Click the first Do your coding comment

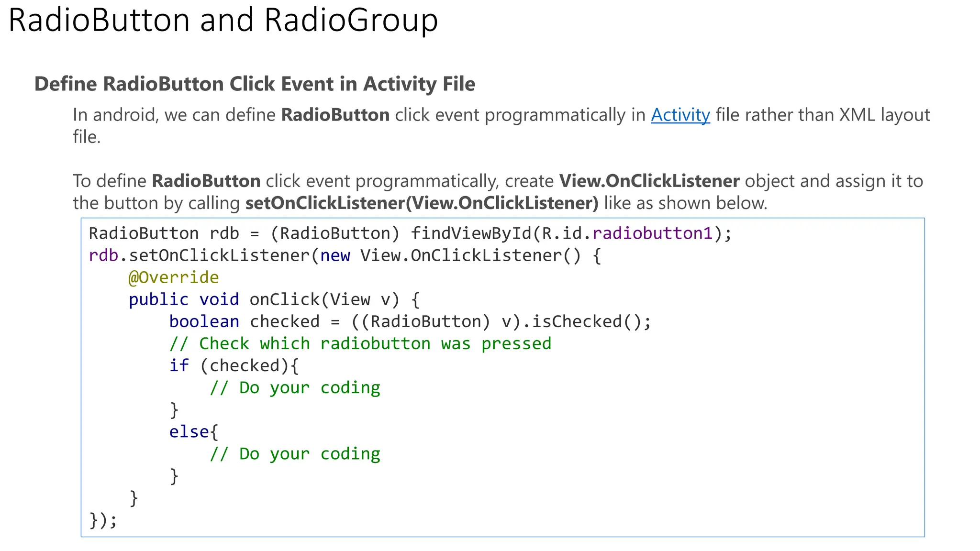pyautogui.click(x=295, y=387)
